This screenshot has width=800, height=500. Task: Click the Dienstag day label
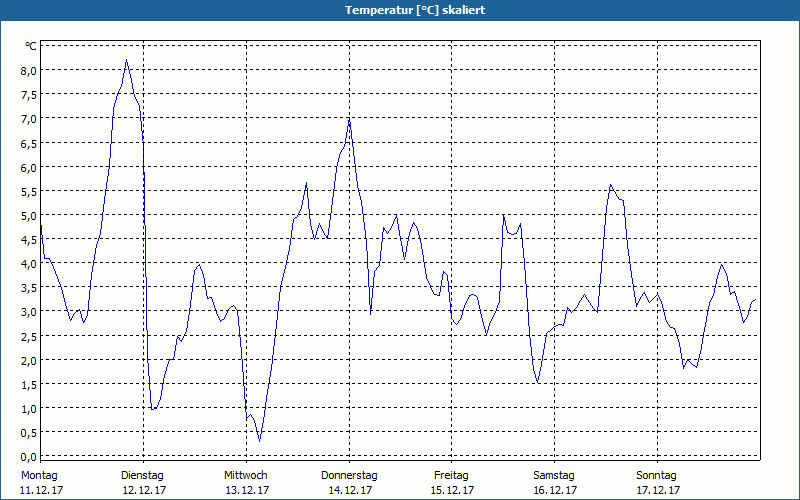142,475
